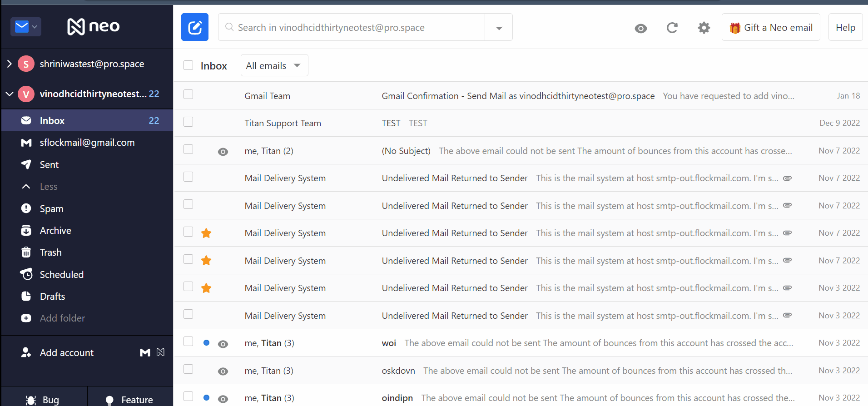This screenshot has width=868, height=406.
Task: Click eye icon on woi email
Action: (223, 344)
